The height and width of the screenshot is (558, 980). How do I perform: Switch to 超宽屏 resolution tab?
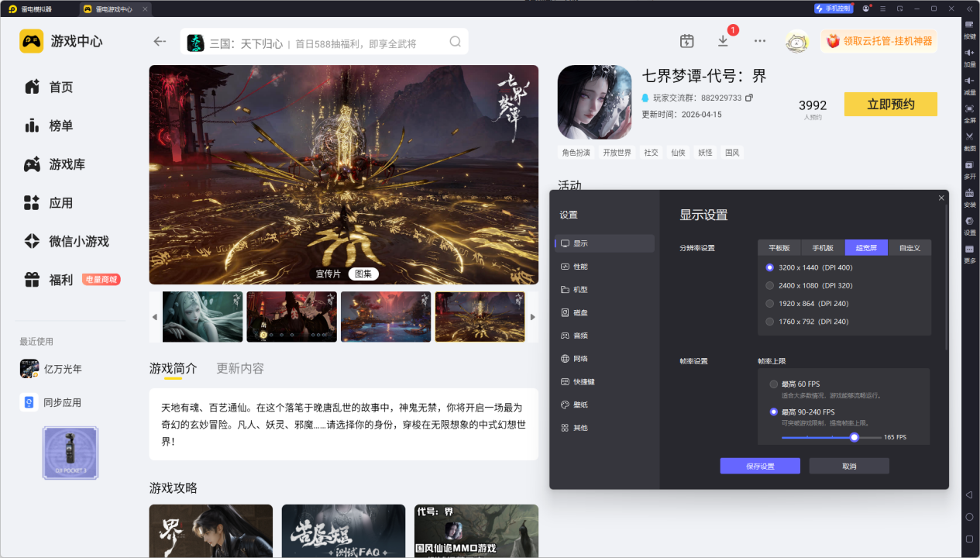866,248
